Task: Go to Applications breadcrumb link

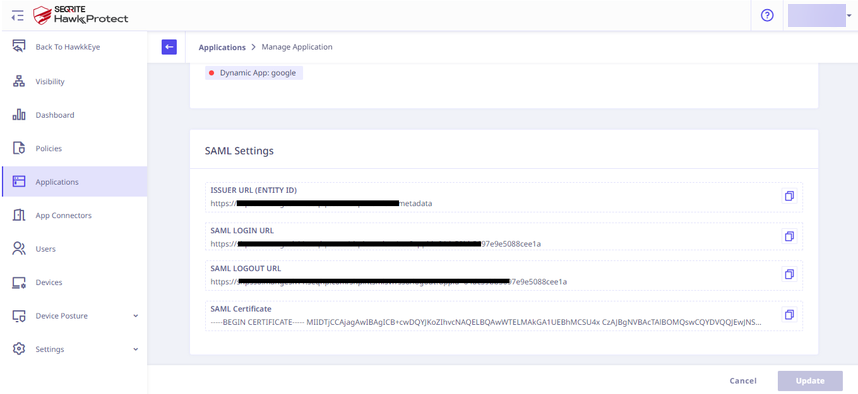Action: pyautogui.click(x=222, y=47)
